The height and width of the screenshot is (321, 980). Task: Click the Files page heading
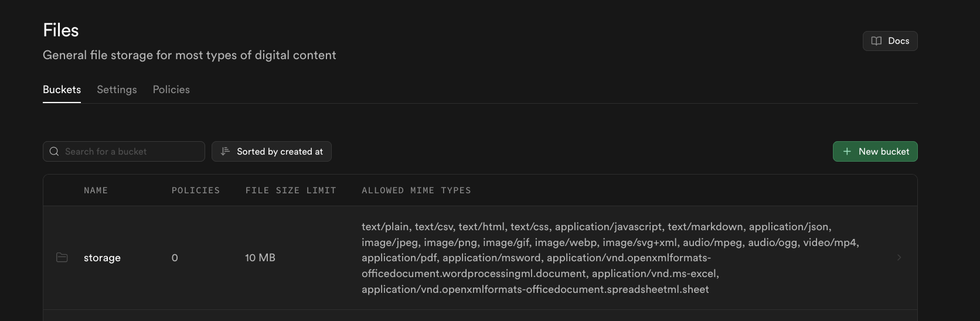point(61,30)
